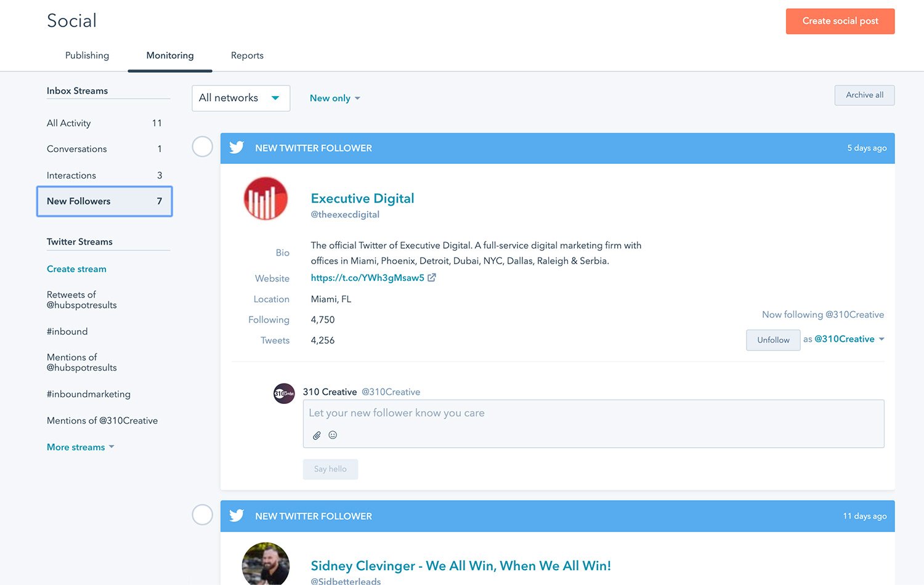Screen dimensions: 924x585
Task: Click Twitter bird icon in Sidney Clevinger header
Action: click(237, 515)
